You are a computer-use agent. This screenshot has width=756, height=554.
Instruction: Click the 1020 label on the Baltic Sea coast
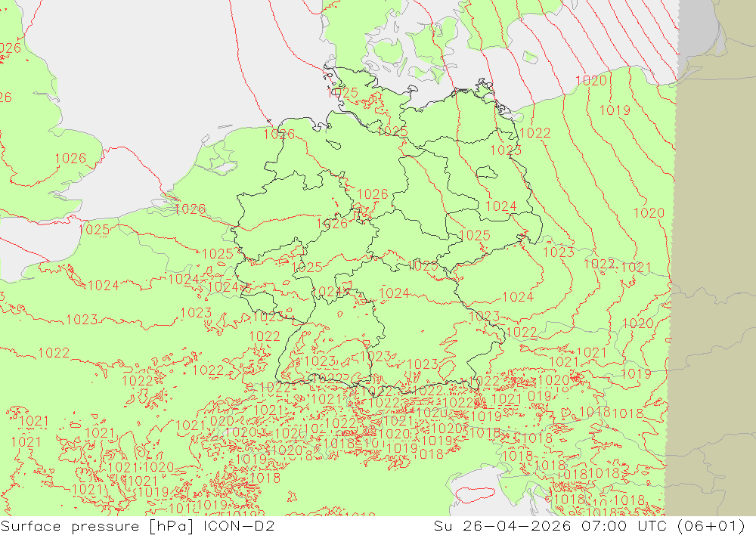[591, 81]
